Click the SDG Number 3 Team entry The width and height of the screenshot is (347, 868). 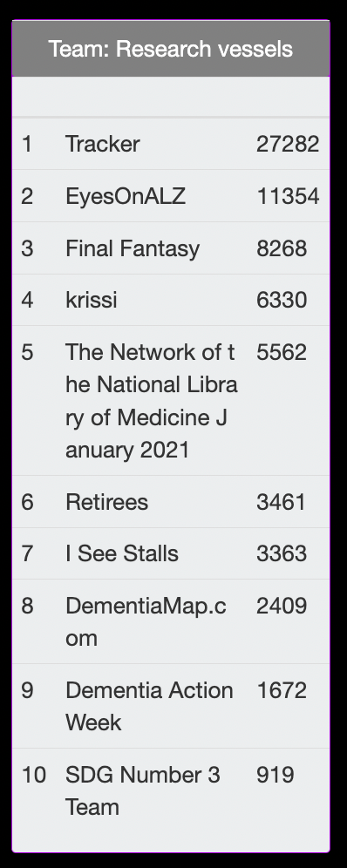[143, 790]
